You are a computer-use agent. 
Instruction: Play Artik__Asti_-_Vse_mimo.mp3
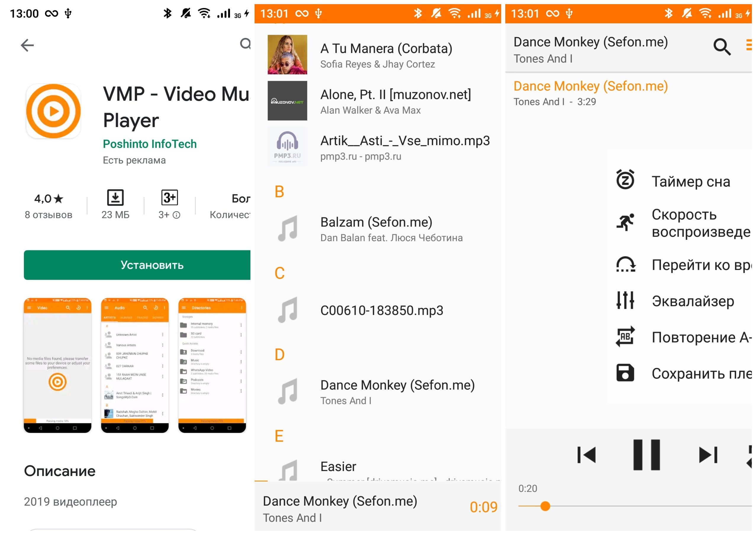click(378, 147)
